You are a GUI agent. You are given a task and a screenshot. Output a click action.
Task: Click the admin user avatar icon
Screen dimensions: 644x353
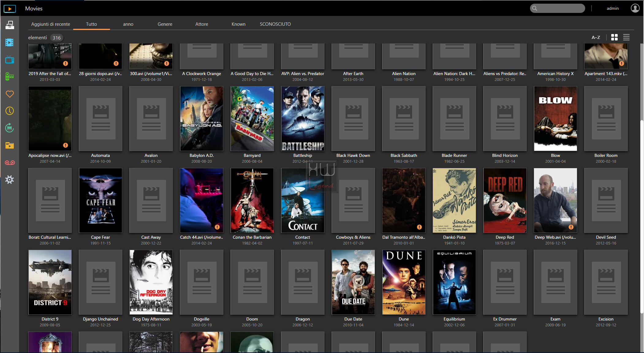point(635,8)
